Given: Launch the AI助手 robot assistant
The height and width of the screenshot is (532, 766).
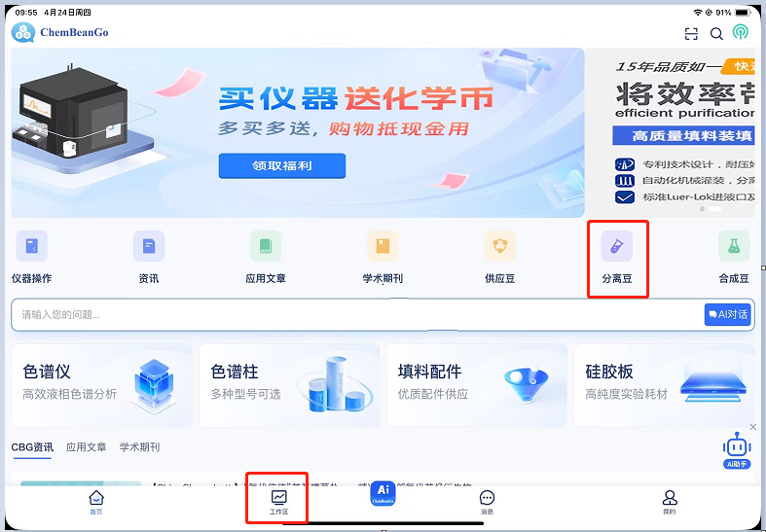Looking at the screenshot, I should pyautogui.click(x=737, y=448).
